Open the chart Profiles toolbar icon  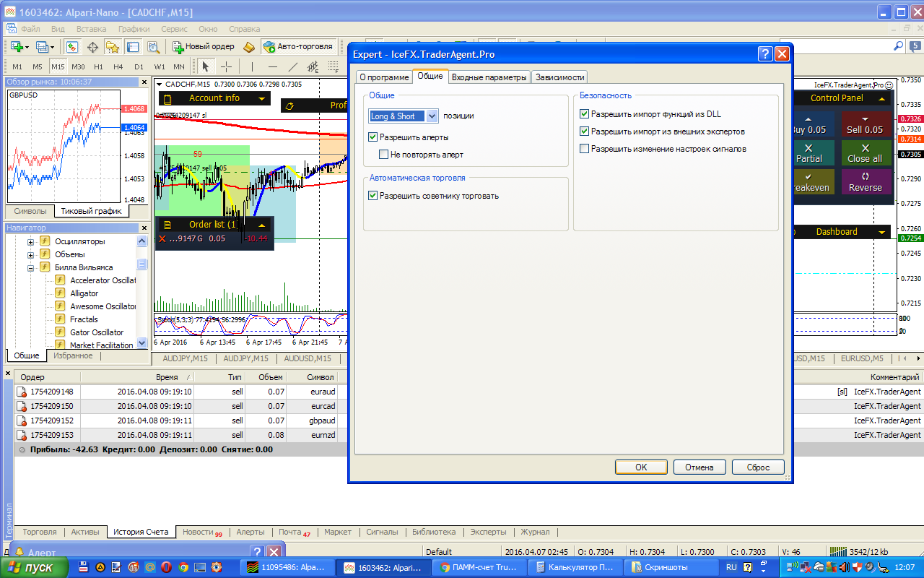42,47
